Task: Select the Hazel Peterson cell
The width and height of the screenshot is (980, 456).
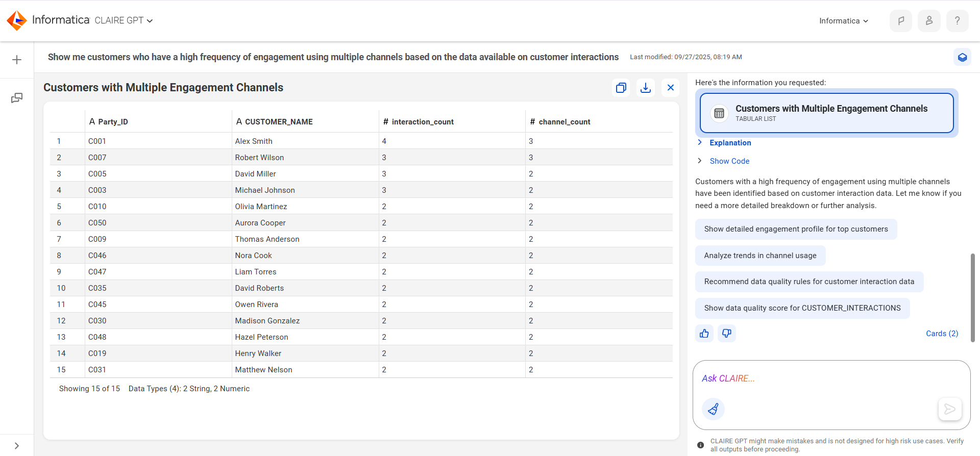Action: click(x=305, y=337)
